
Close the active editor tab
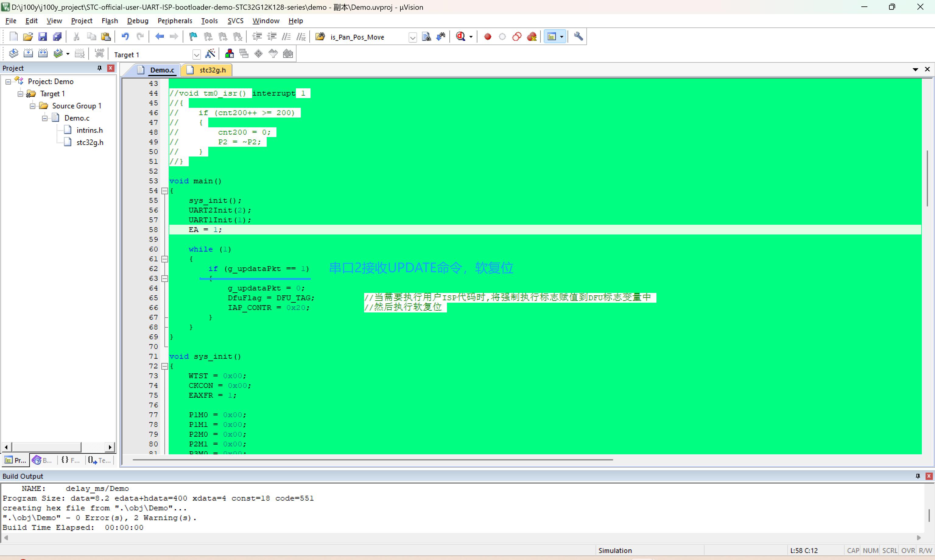(927, 69)
